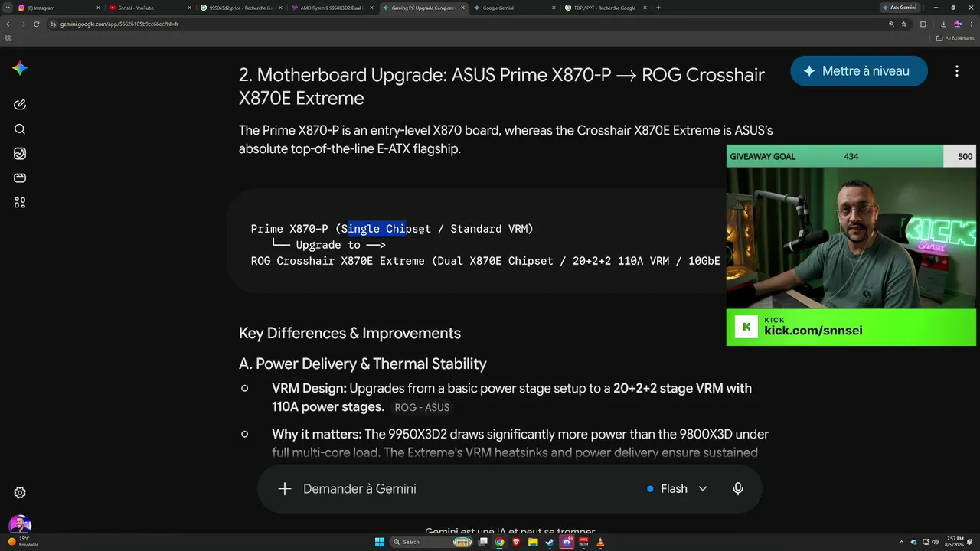Open the ROG - ASUS source chip
980x551 pixels.
422,408
